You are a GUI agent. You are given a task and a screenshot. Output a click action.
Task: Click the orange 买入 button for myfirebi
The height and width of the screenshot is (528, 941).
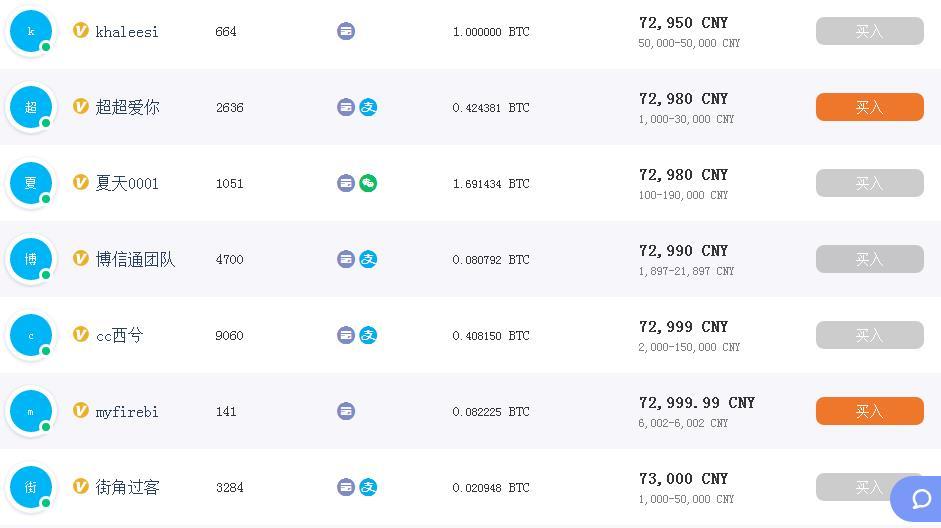click(x=870, y=411)
